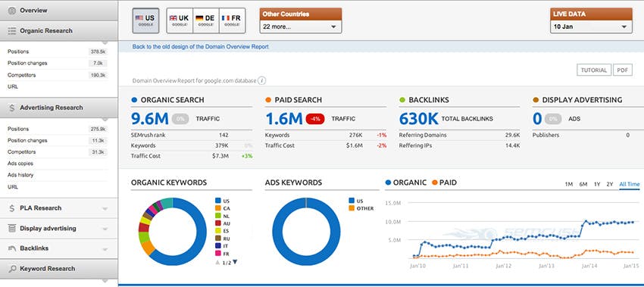Click the Referring Domains 29.6K row

click(x=459, y=135)
